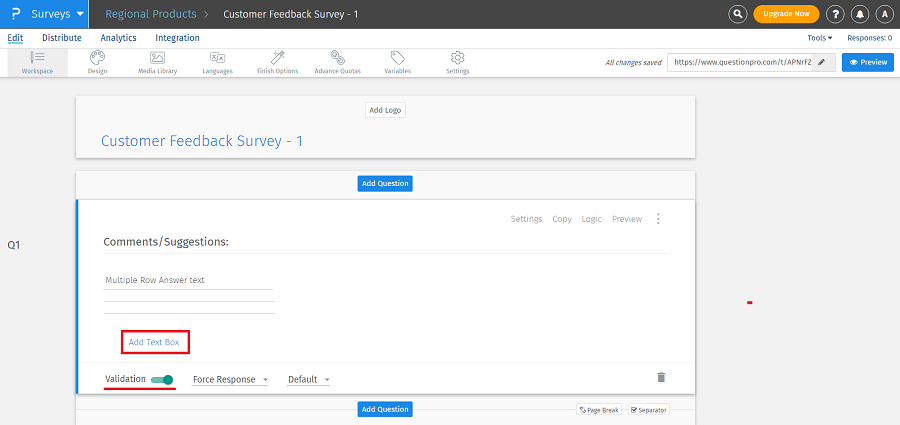Viewport: 900px width, 425px height.
Task: Delete question using trash icon
Action: [660, 377]
